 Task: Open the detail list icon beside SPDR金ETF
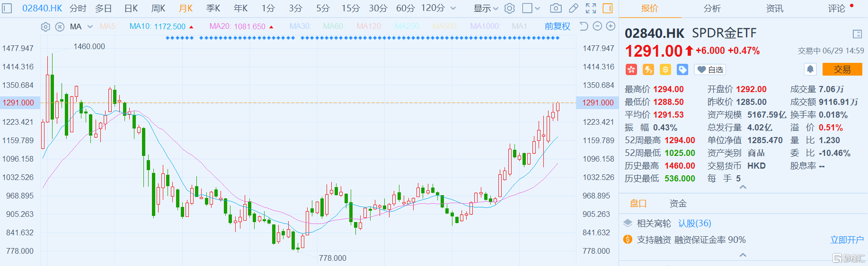[857, 34]
